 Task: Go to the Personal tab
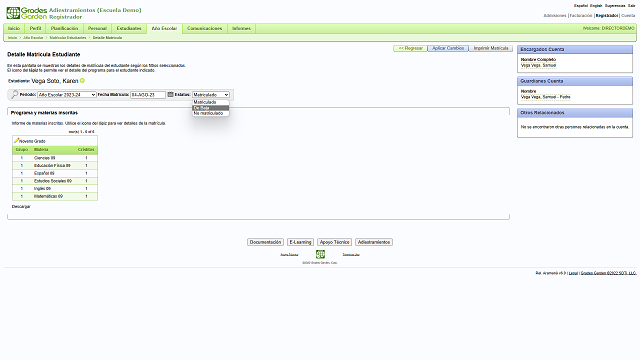point(97,29)
